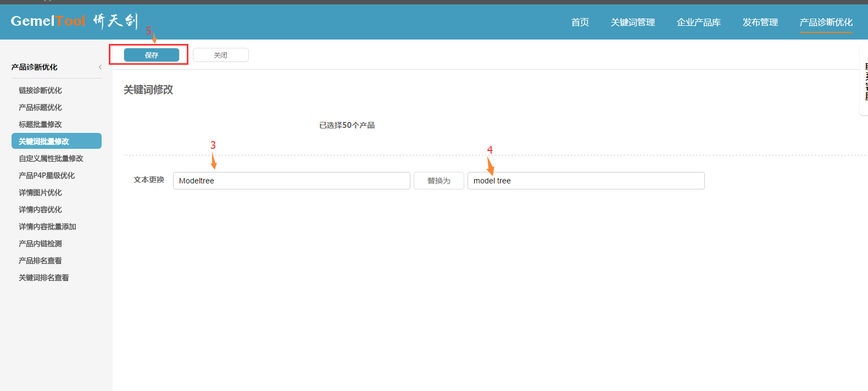Image resolution: width=868 pixels, height=391 pixels.
Task: Select 关键词排名查看 in sidebar
Action: (44, 277)
